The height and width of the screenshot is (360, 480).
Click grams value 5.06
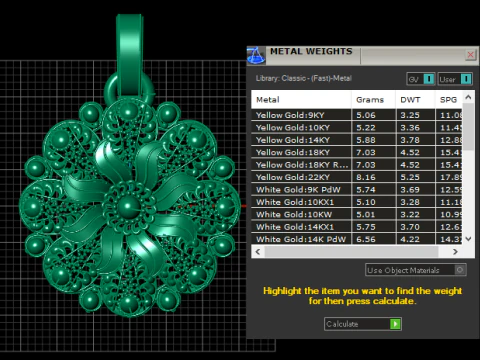coord(366,115)
